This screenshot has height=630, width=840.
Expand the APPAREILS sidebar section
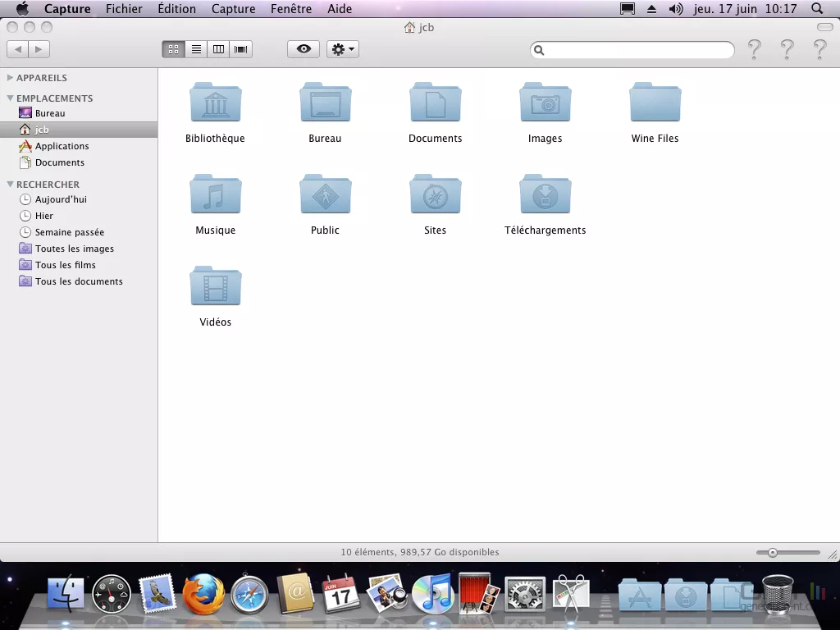(10, 78)
